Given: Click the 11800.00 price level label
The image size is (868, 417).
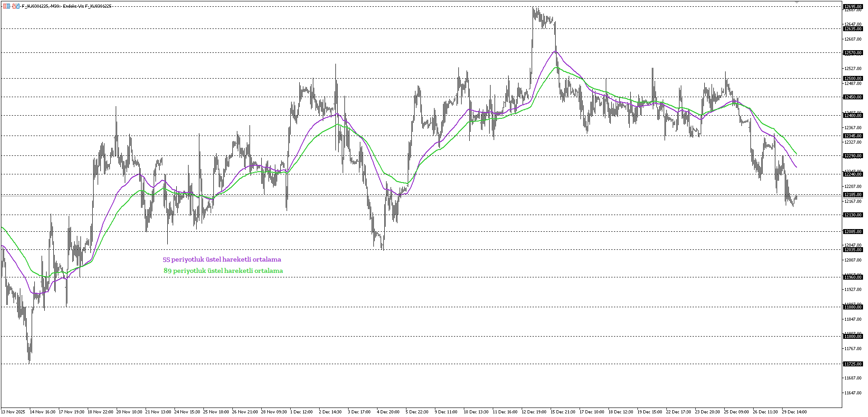Looking at the screenshot, I should tap(854, 336).
